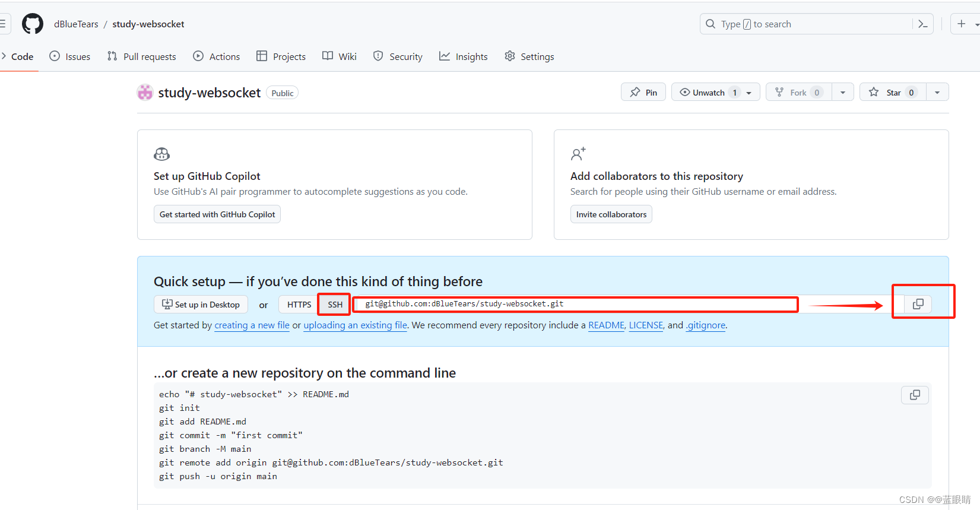Screen dimensions: 980x510
Task: Click the 'git remote add origin' line
Action: click(331, 463)
